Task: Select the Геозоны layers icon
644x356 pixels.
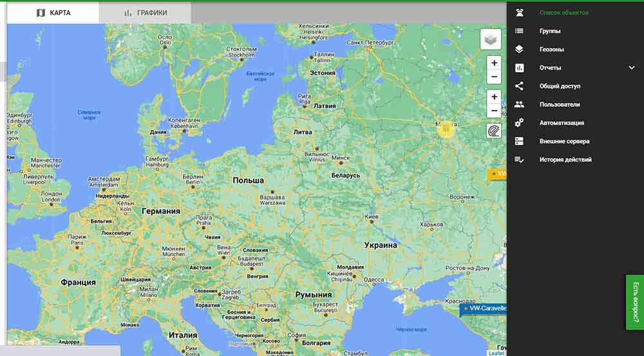Action: [519, 49]
